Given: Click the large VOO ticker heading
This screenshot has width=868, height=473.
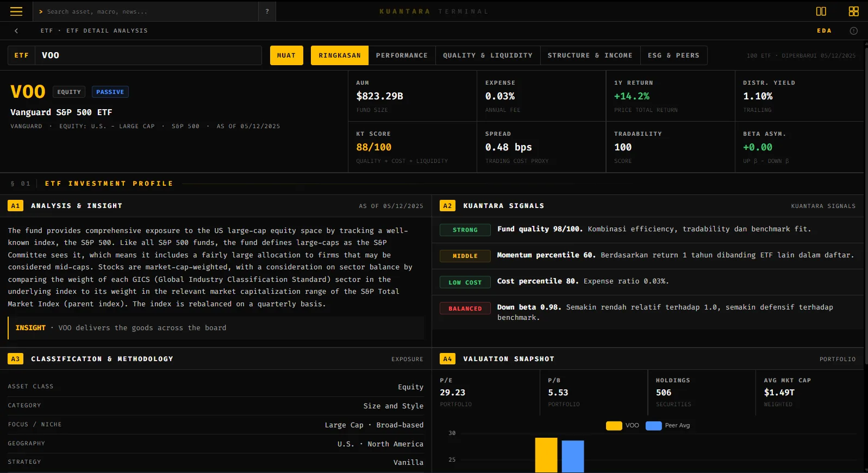Looking at the screenshot, I should pyautogui.click(x=28, y=92).
